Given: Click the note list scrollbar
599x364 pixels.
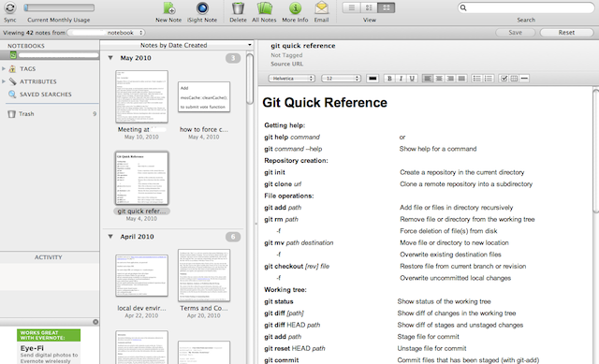Looking at the screenshot, I should point(250,79).
